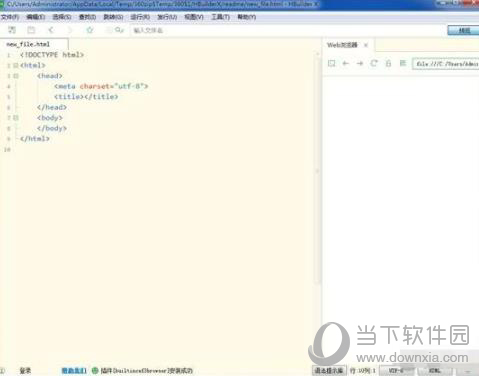This screenshot has width=479, height=376.
Task: Click the browser panel device-frame icon
Action: (x=331, y=63)
